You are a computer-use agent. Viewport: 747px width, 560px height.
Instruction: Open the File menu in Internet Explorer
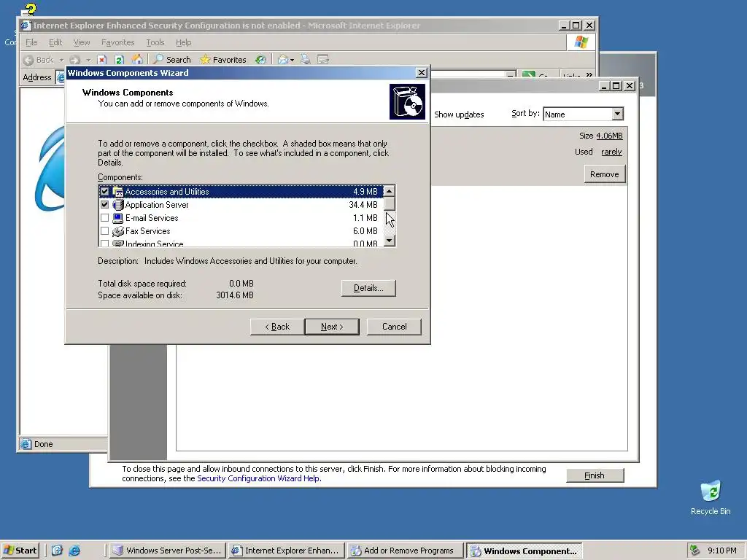[x=31, y=42]
